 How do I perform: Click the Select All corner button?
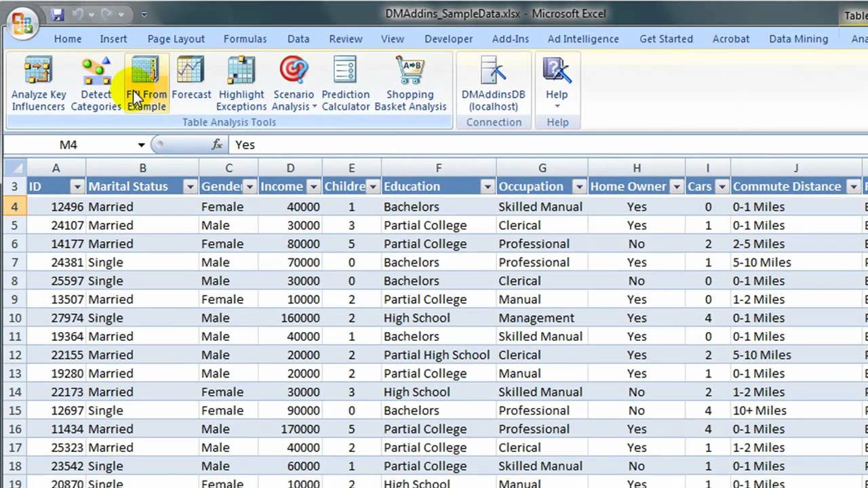coord(15,167)
